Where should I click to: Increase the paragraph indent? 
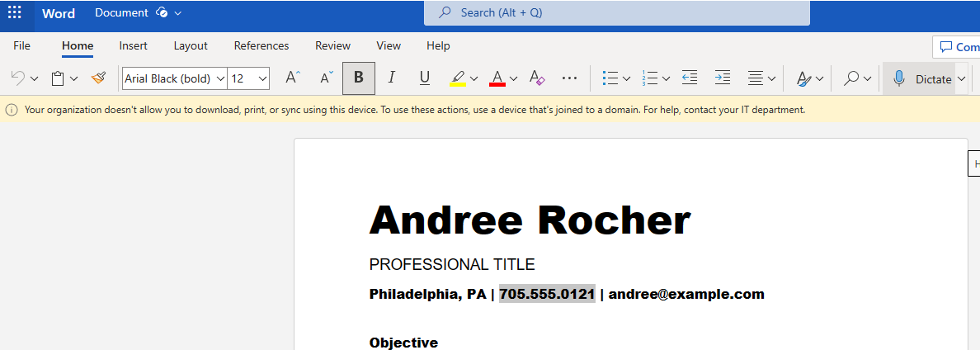click(x=723, y=78)
